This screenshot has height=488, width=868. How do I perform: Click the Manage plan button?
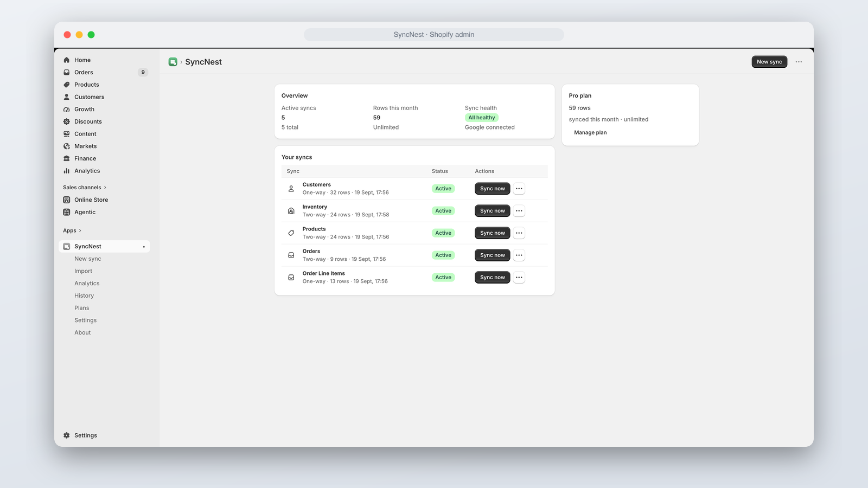click(x=590, y=132)
